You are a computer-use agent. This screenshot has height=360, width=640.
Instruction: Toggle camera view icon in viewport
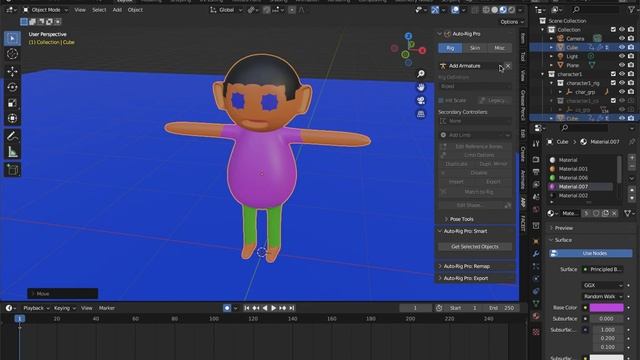[x=421, y=100]
